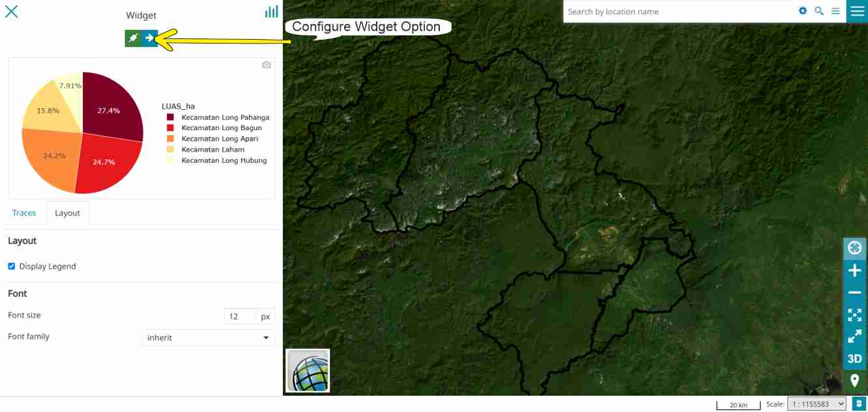Open the Font family dropdown

[208, 338]
